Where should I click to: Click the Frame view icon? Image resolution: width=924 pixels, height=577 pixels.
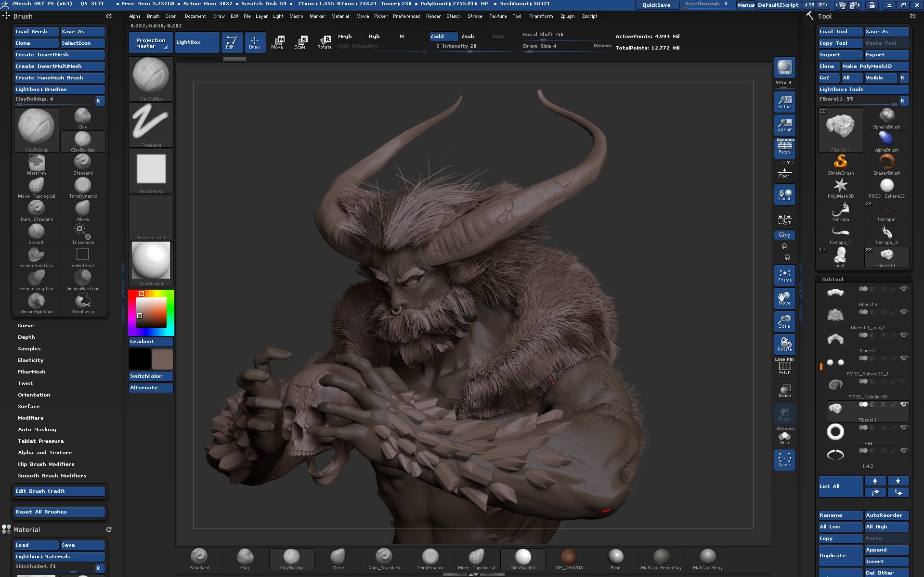pyautogui.click(x=784, y=275)
